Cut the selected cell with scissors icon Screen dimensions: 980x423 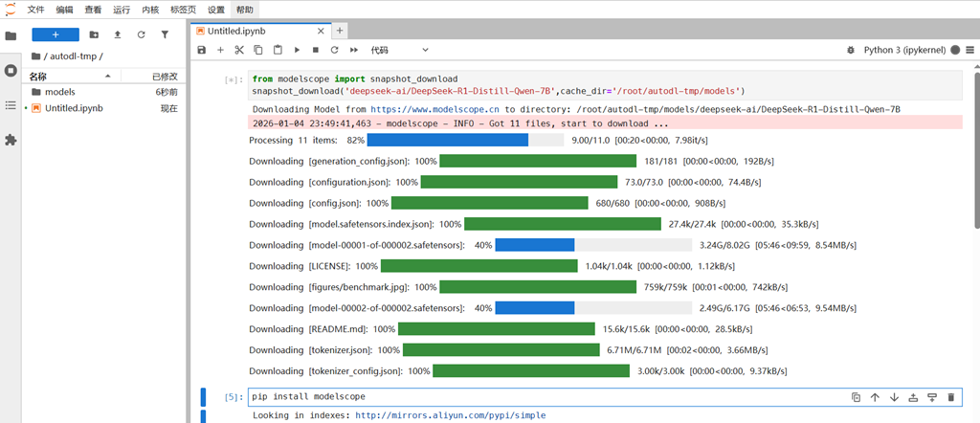pos(238,50)
